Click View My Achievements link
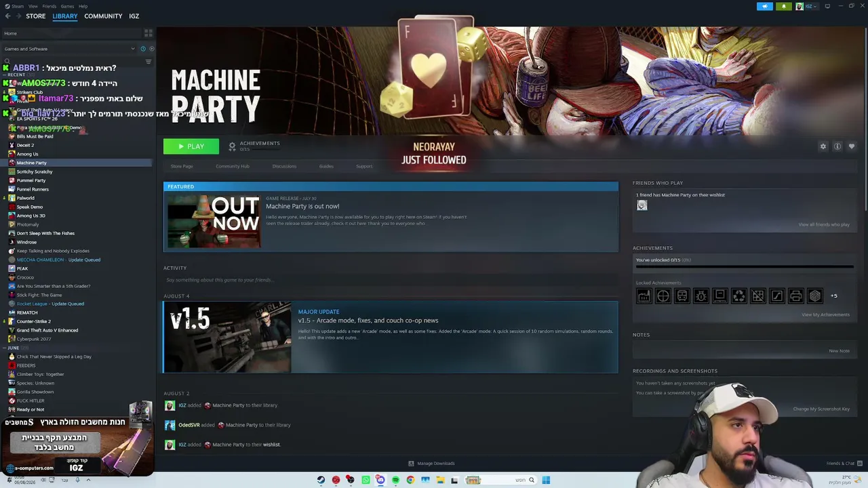868x488 pixels. (825, 314)
